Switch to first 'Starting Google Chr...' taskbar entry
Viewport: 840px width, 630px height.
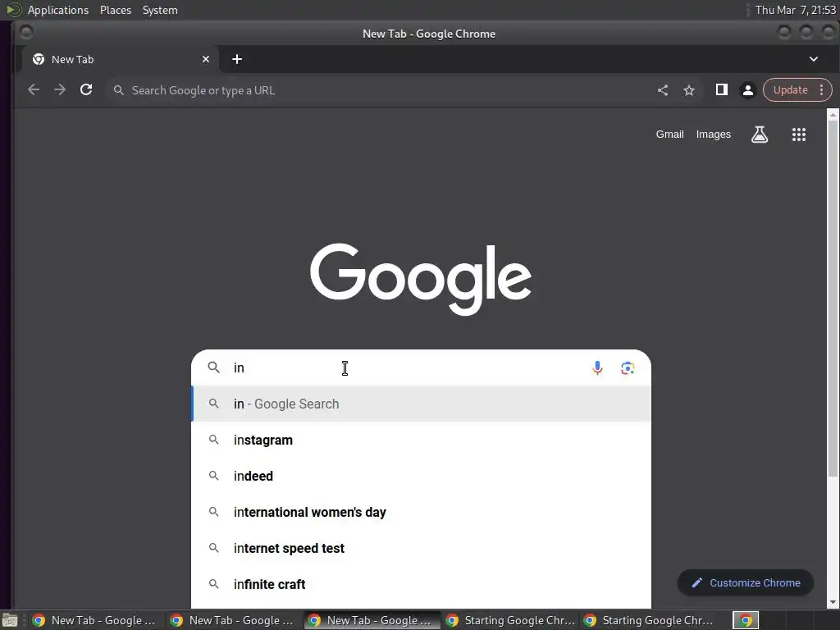[509, 620]
